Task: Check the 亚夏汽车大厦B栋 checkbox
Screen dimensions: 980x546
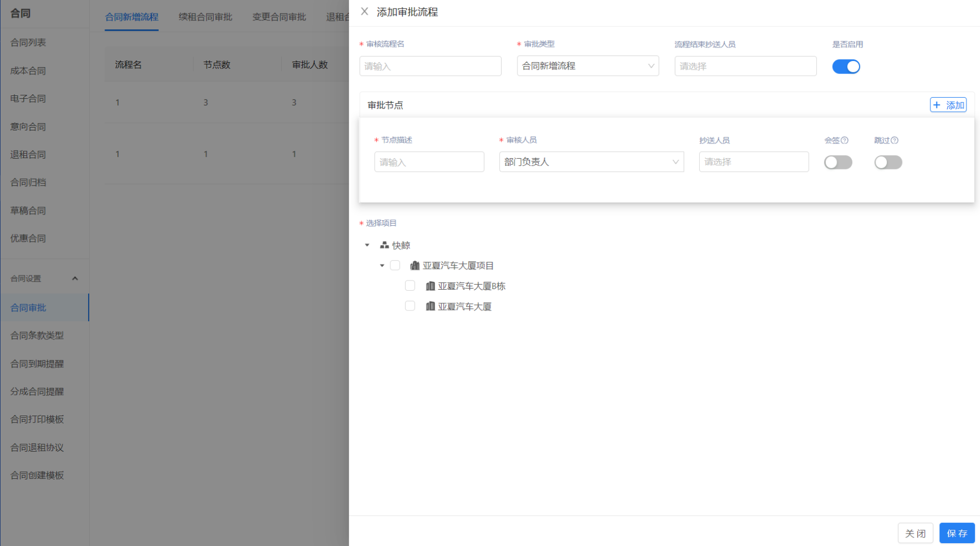Action: [410, 286]
